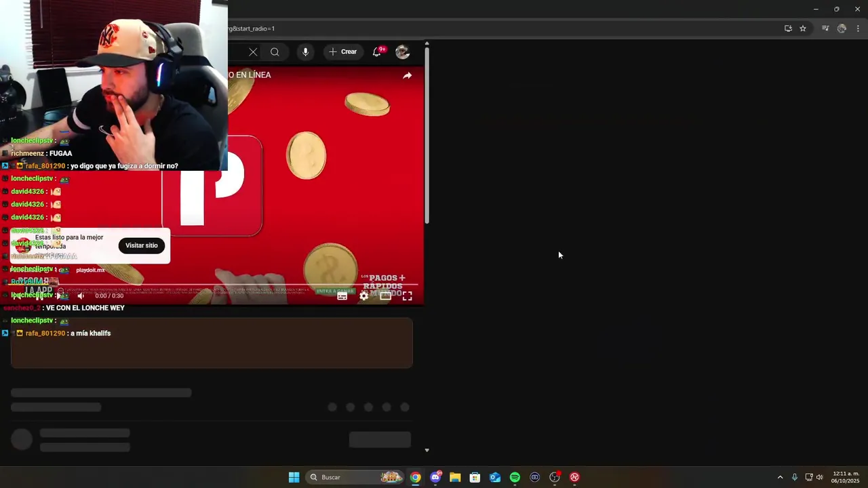868x488 pixels.
Task: Open Discord from the taskbar
Action: [x=435, y=477]
